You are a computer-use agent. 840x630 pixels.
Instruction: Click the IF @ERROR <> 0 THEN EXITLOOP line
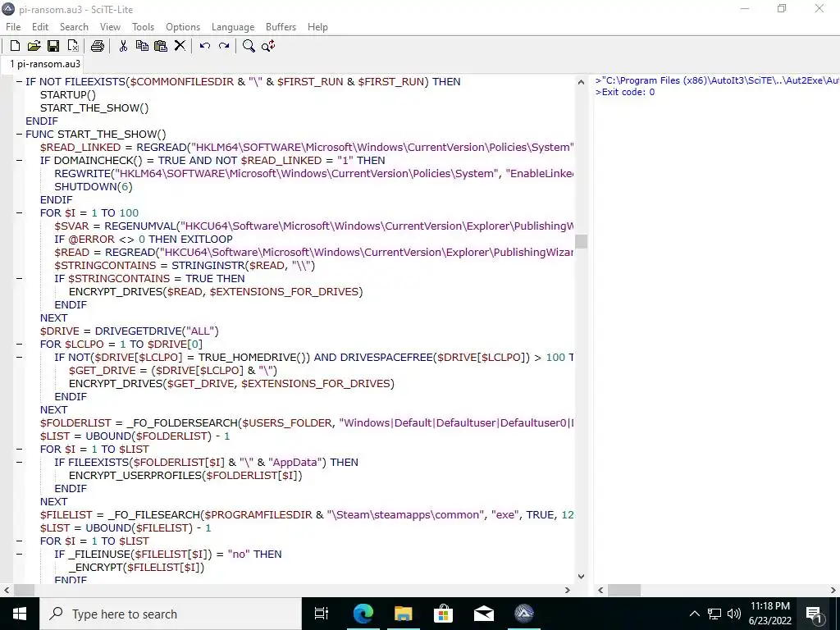(x=144, y=239)
